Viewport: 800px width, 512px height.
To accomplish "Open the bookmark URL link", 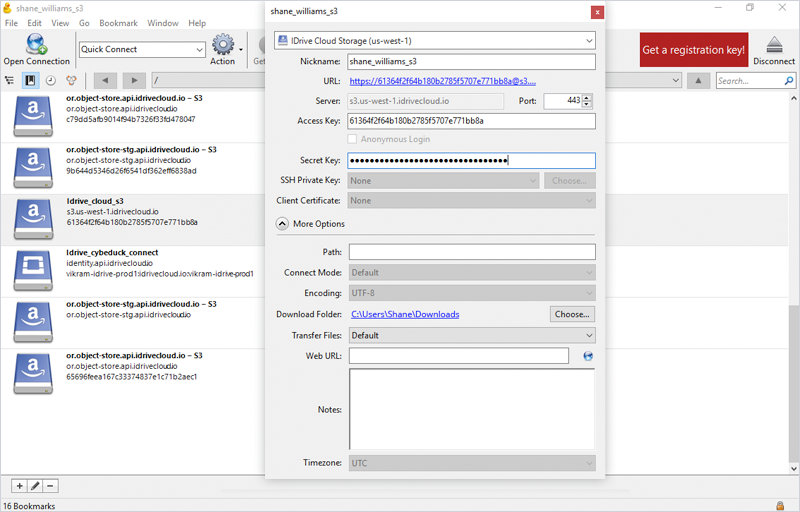I will click(442, 81).
